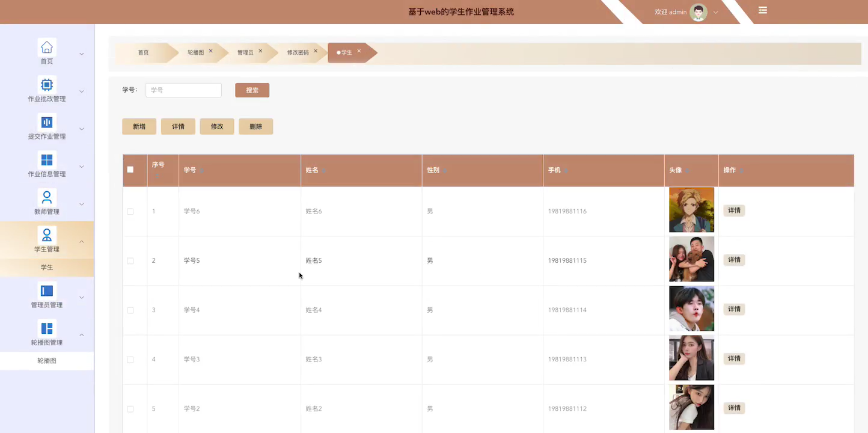
Task: Click the 首页 home icon in sidebar
Action: point(47,46)
